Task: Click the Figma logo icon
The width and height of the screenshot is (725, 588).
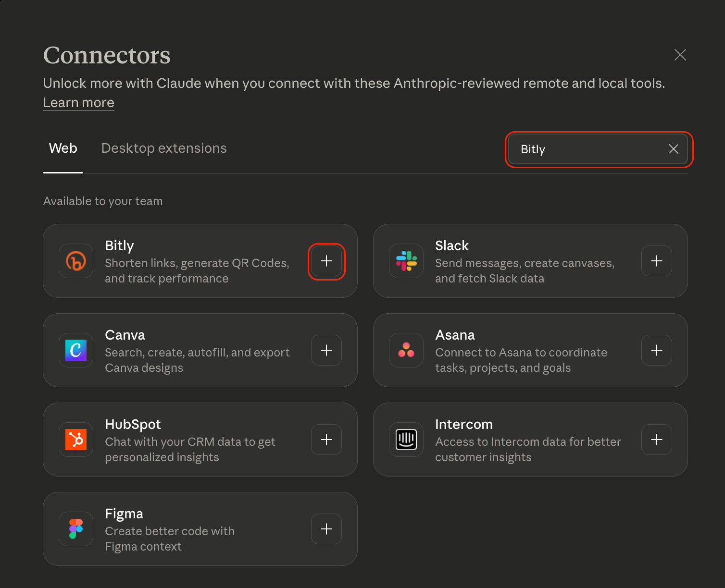Action: pyautogui.click(x=76, y=529)
